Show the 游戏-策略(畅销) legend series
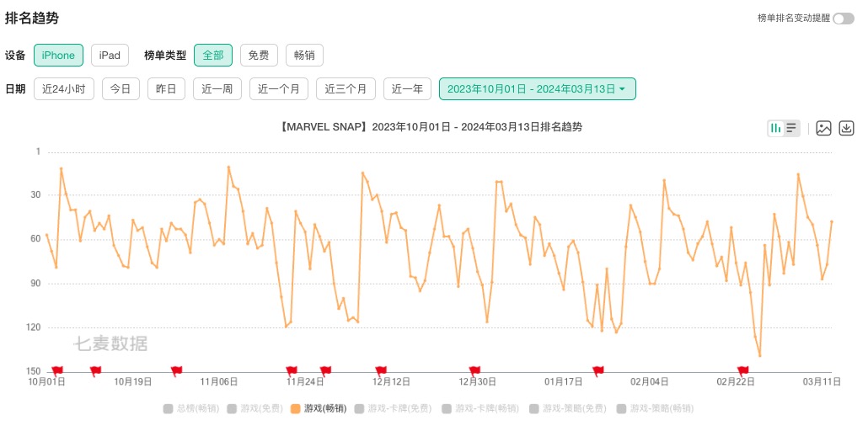 (x=655, y=409)
